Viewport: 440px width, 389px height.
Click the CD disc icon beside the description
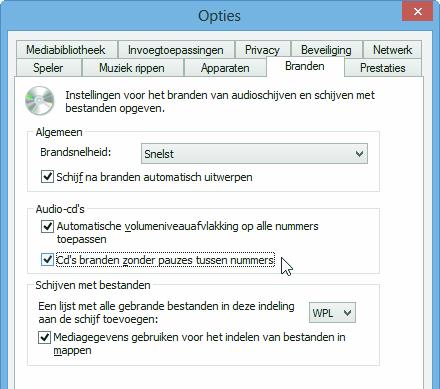click(40, 100)
